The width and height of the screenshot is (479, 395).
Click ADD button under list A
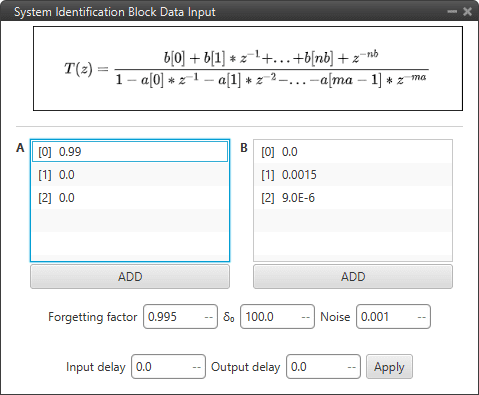[x=130, y=276]
